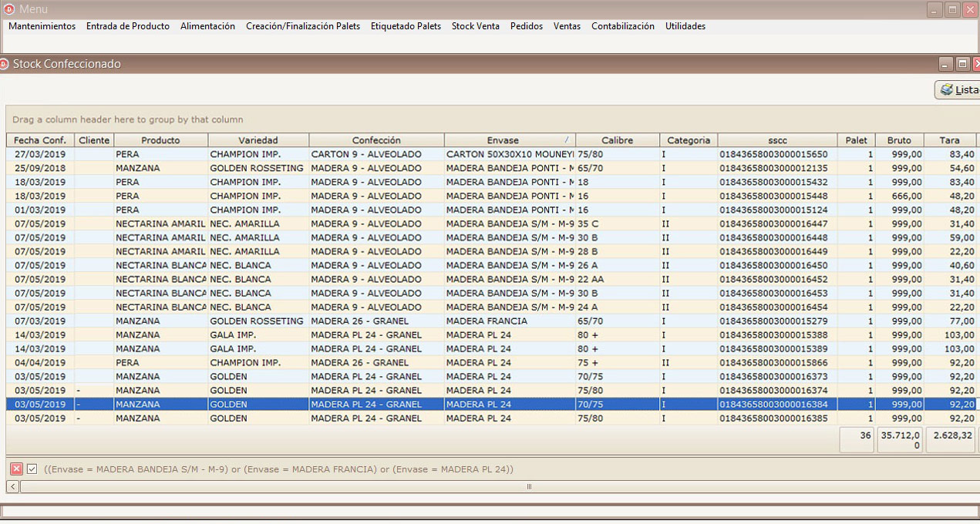Screen dimensions: 980x524
Task: Sort by the Categoria column header
Action: tap(689, 140)
